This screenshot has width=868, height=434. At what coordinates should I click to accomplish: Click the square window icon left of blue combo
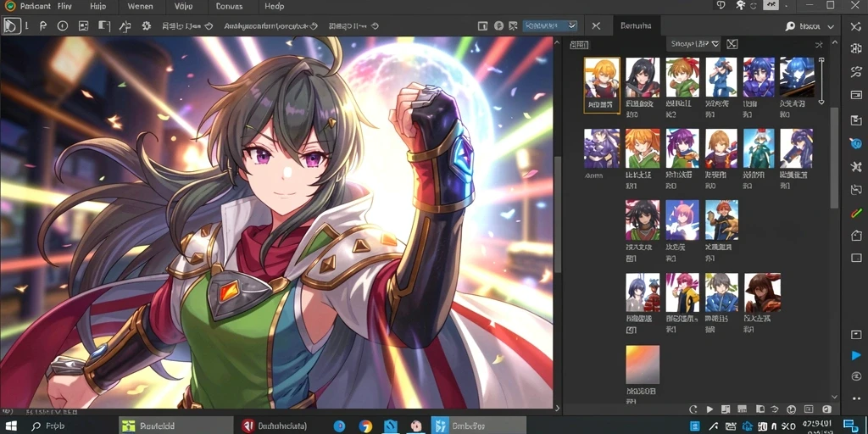pos(482,25)
